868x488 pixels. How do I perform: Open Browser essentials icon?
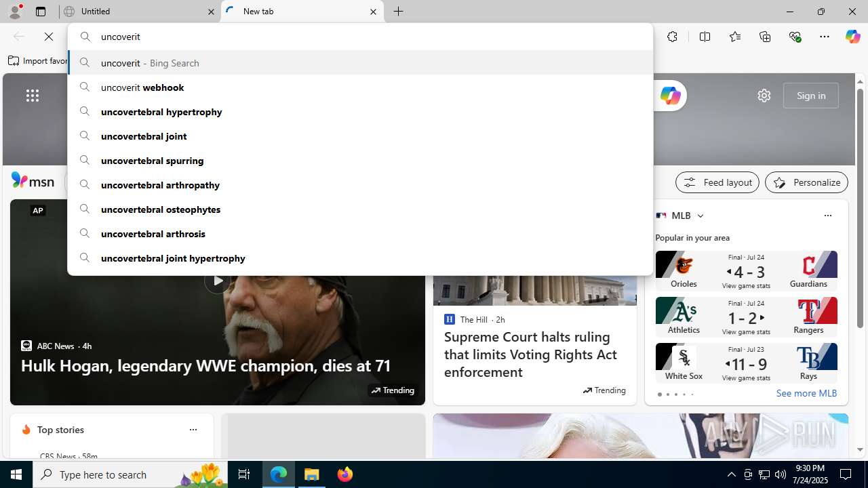click(x=795, y=37)
